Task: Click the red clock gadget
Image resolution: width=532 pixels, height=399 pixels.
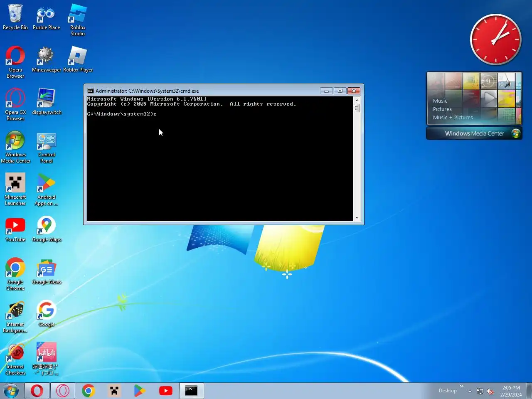Action: (x=496, y=39)
